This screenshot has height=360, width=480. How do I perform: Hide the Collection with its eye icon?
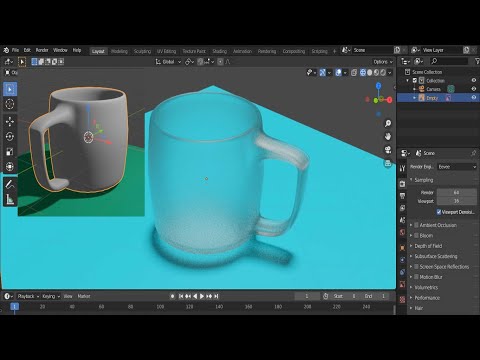pyautogui.click(x=474, y=80)
